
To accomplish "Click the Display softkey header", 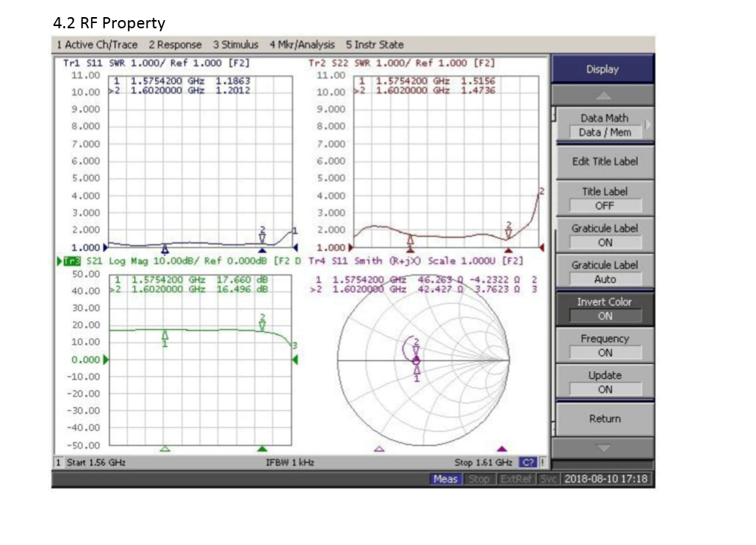I will [603, 69].
